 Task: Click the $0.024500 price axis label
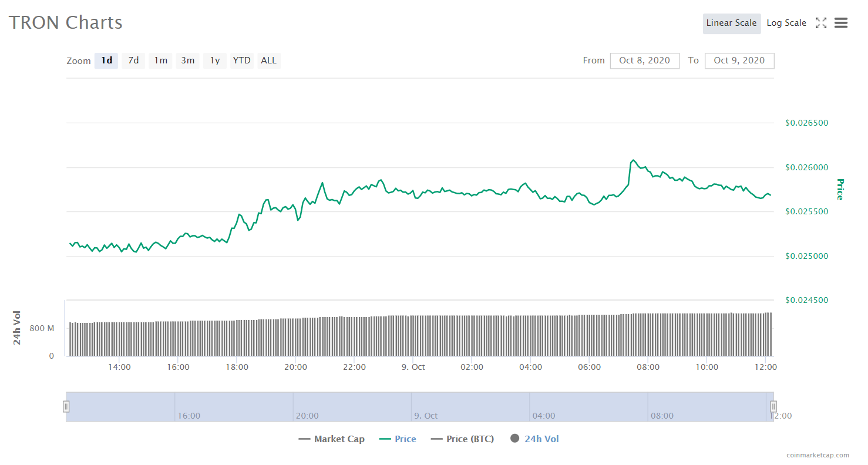pyautogui.click(x=807, y=300)
